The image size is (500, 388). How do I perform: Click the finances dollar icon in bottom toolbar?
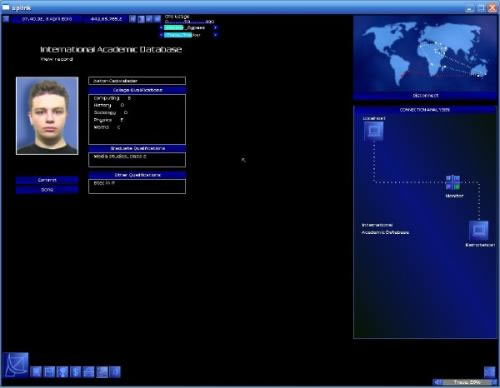coord(76,372)
